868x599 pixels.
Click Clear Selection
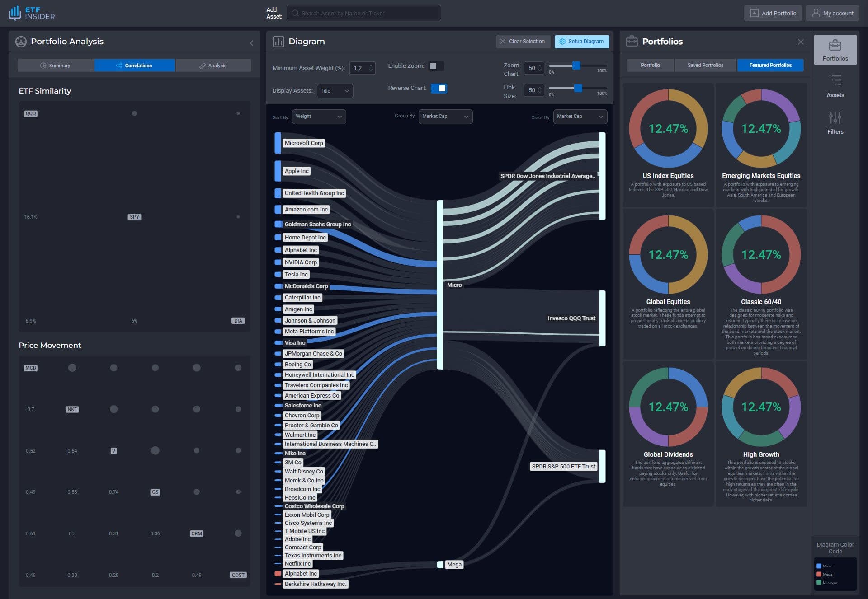523,42
